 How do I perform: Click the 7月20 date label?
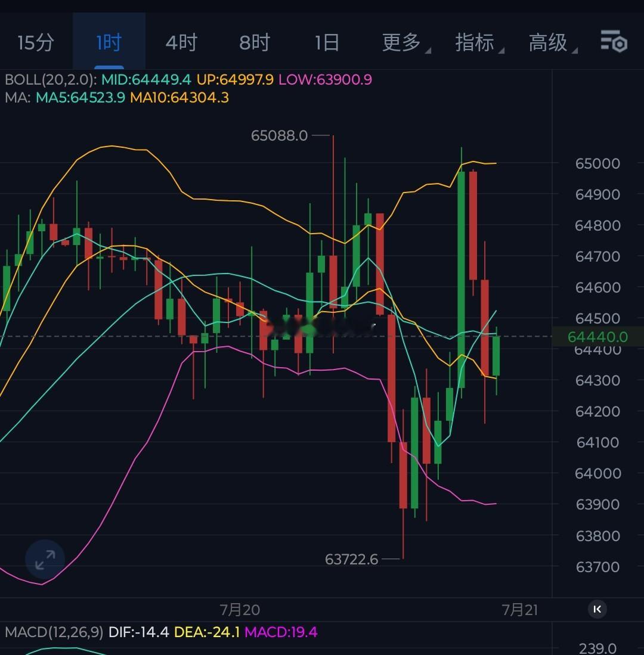tap(240, 610)
